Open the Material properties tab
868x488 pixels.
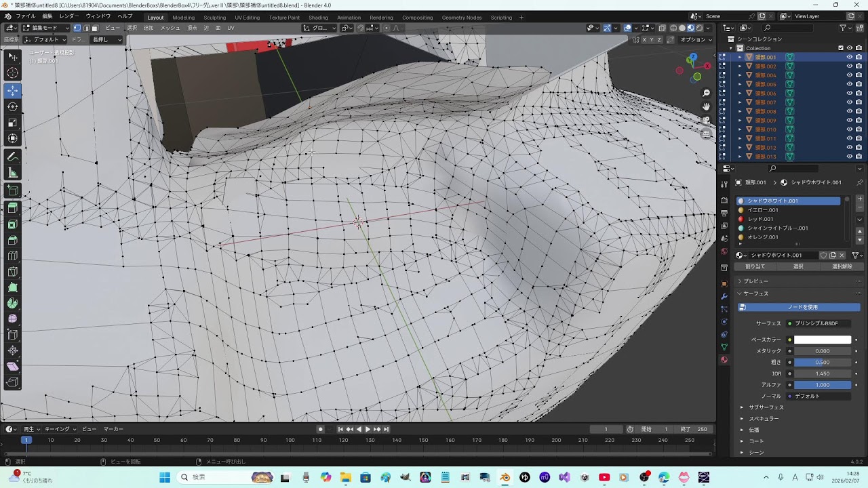point(724,360)
